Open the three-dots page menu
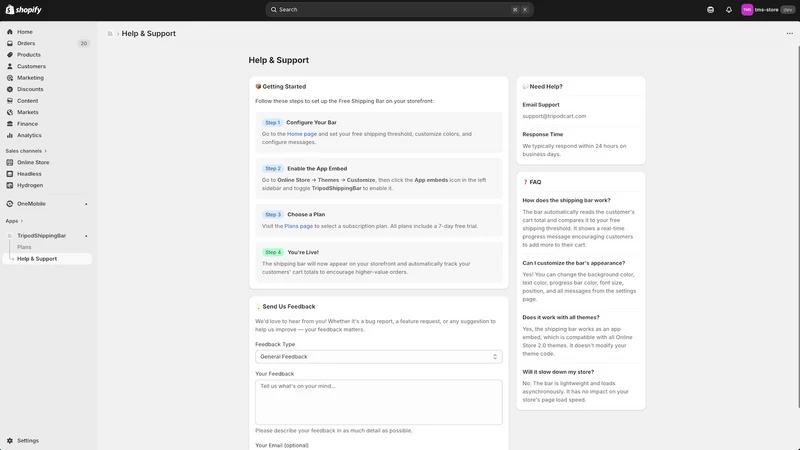The image size is (800, 450). click(x=789, y=34)
